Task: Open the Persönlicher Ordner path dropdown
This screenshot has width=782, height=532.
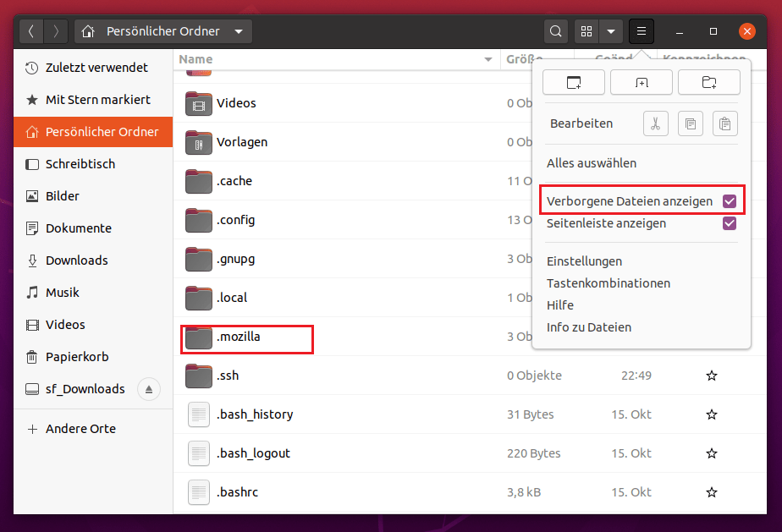Action: pos(239,32)
